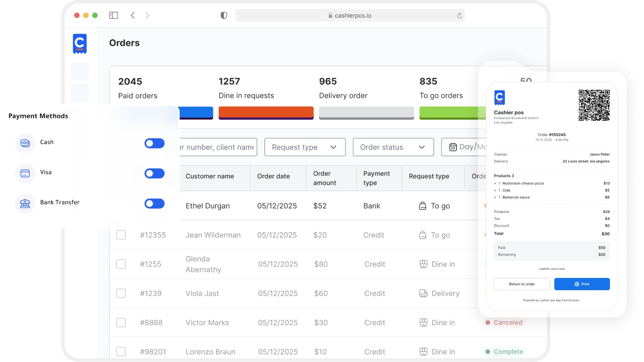This screenshot has width=644, height=362.
Task: Click the grey Delivery order bar
Action: coord(366,113)
